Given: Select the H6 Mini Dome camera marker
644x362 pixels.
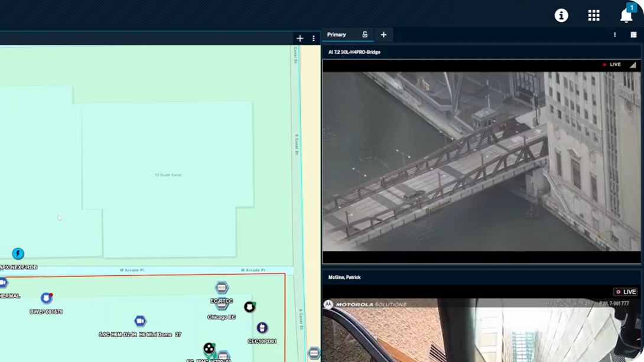Looking at the screenshot, I should [140, 321].
